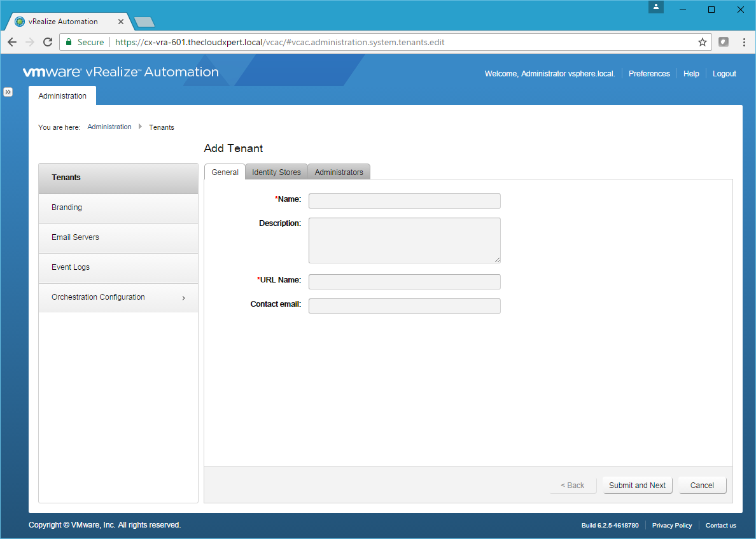Click into the tenant Name field
The image size is (756, 539).
coord(404,201)
